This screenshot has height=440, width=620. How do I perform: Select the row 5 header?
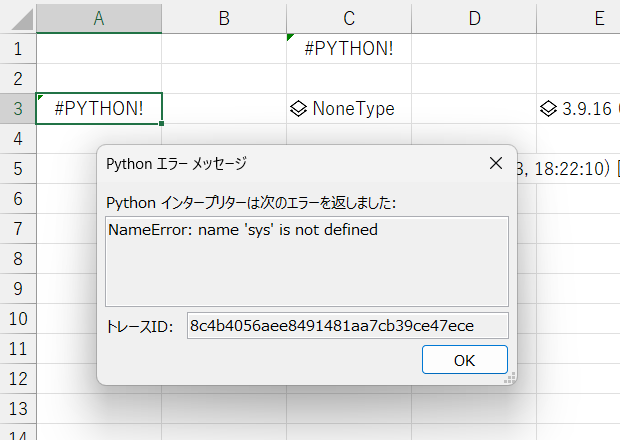point(18,169)
